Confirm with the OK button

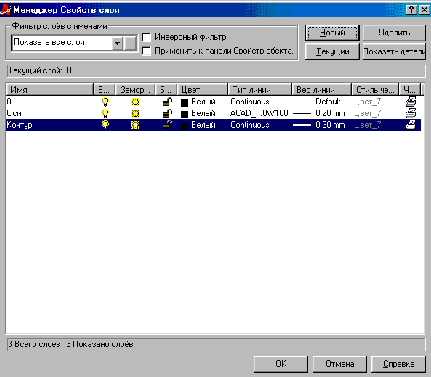(x=281, y=364)
